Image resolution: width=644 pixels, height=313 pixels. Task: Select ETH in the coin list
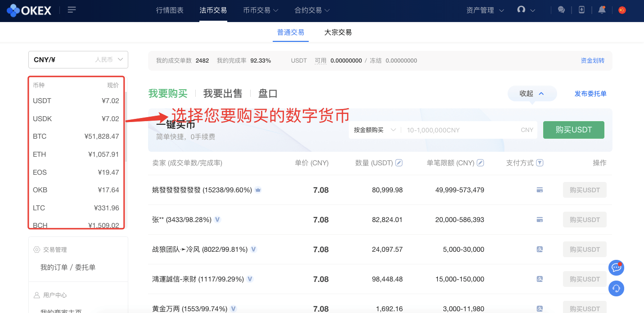(76, 154)
